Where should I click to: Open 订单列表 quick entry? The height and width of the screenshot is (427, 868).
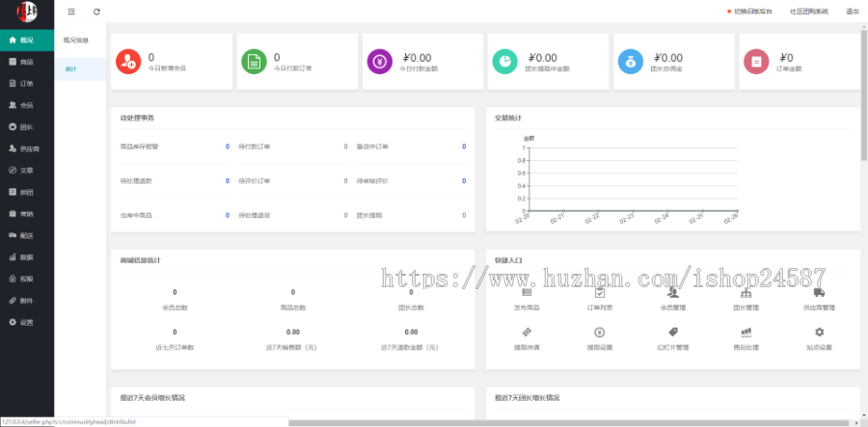coord(600,299)
